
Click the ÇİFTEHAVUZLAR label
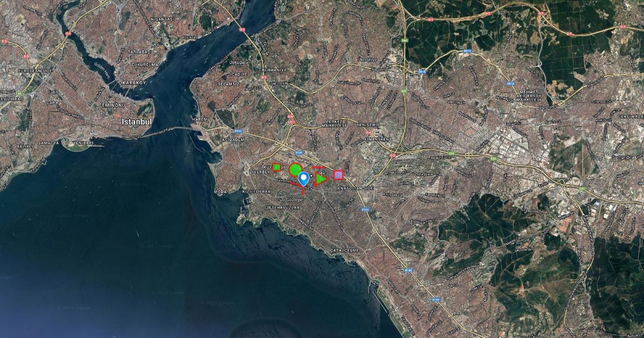281,207
